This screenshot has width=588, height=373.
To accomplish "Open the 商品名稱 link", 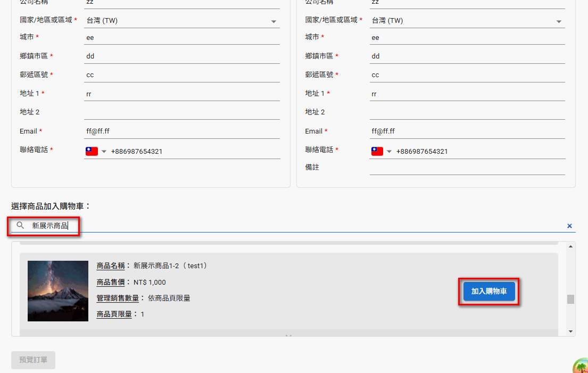I will pos(110,266).
